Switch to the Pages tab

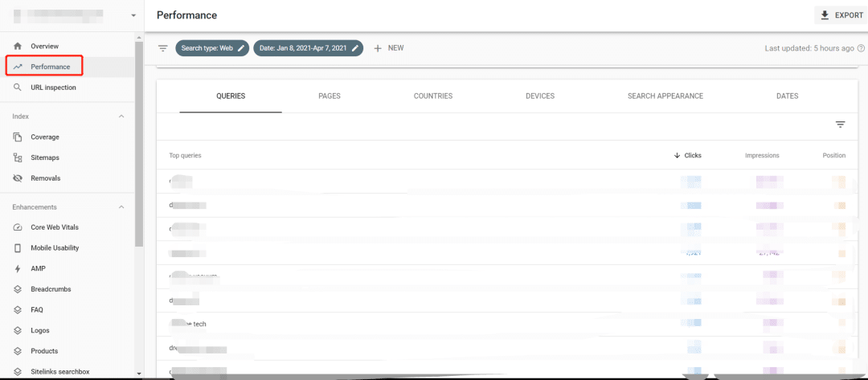tap(329, 96)
